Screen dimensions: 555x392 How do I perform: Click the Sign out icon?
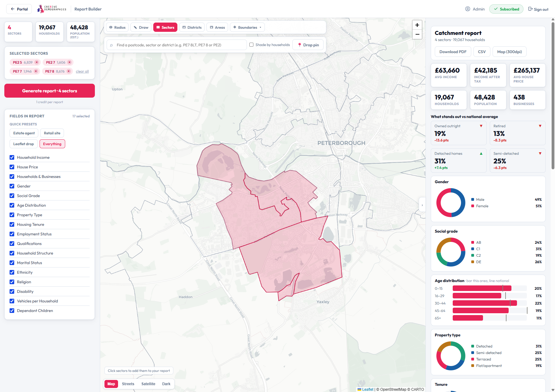click(530, 9)
